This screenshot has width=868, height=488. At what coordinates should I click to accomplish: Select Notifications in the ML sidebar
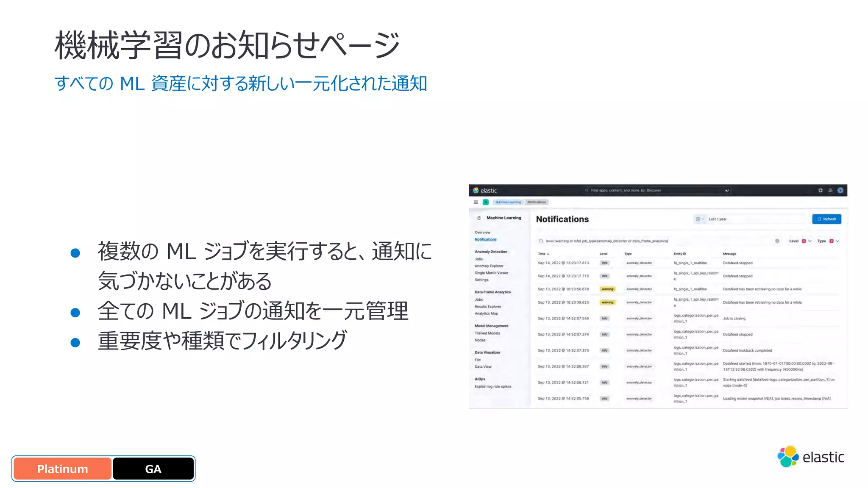(486, 239)
